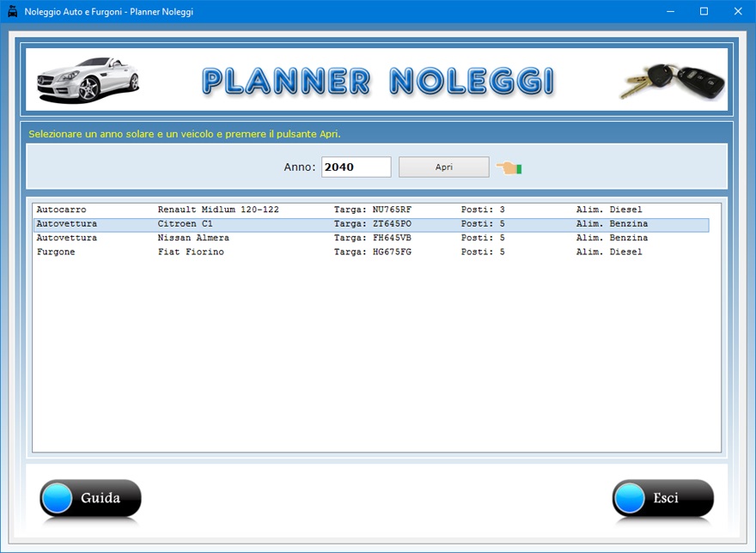The image size is (756, 553).
Task: Click the PLANNER NOLEGGI banner title
Action: tap(378, 81)
